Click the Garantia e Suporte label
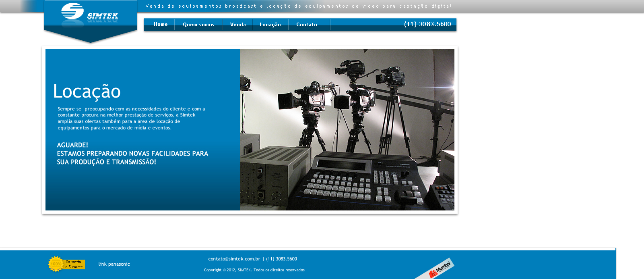The image size is (644, 279). (x=74, y=264)
